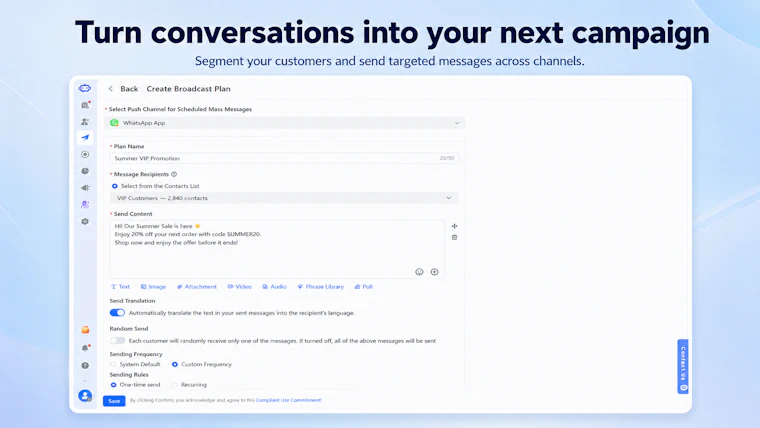The height and width of the screenshot is (428, 760).
Task: Click the user avatar at sidebar bottom
Action: [x=85, y=396]
